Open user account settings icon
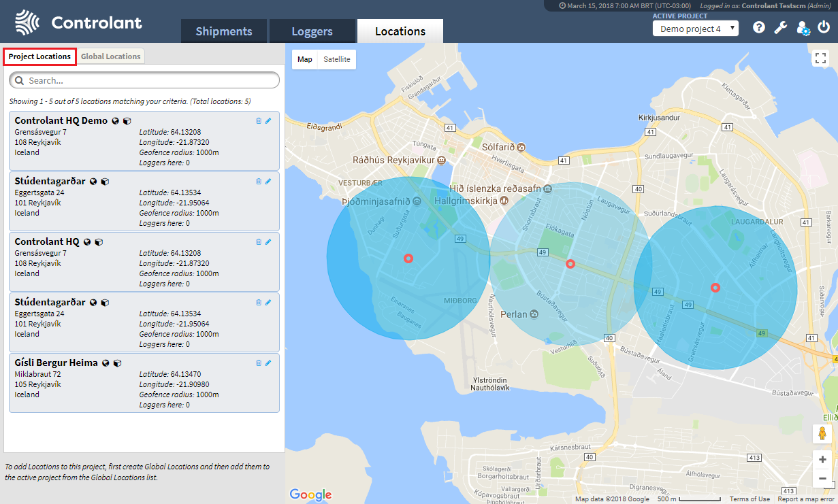Screen dimensions: 838x504 click(x=803, y=28)
